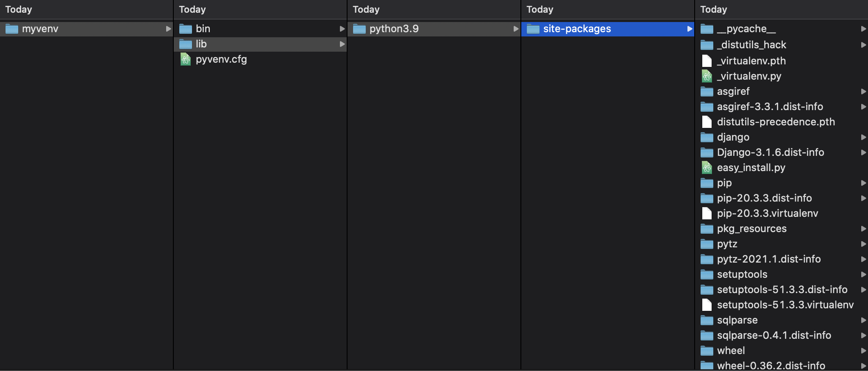Screen dimensions: 868x371
Task: Click the Today header above site-packages
Action: point(540,9)
